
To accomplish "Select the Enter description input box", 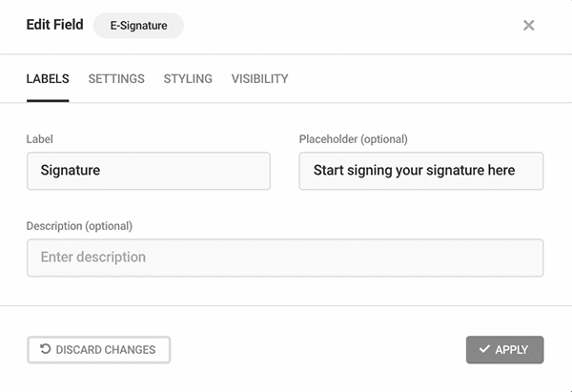I will pos(285,258).
